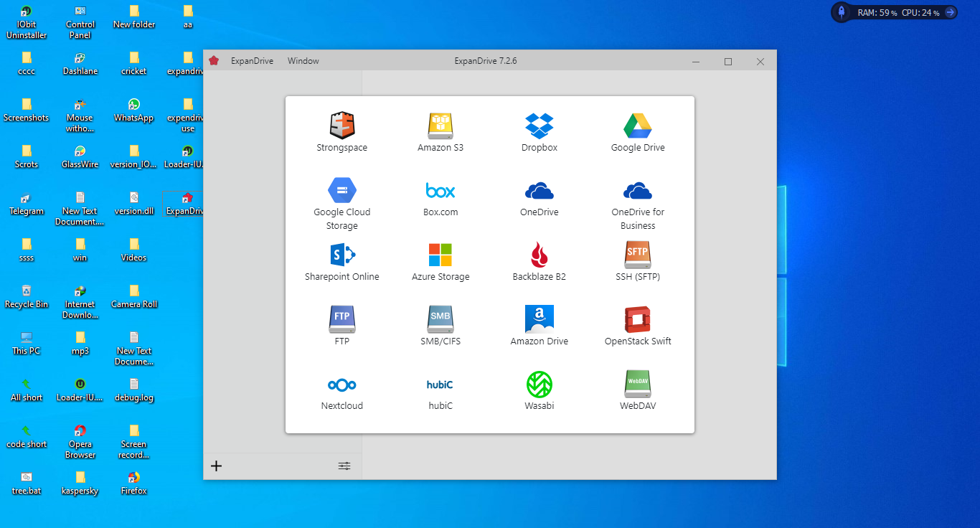Select the Strongspace storage provider

[x=341, y=133]
